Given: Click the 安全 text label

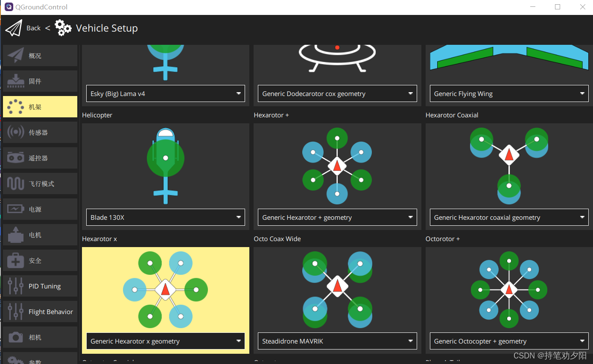Looking at the screenshot, I should [35, 261].
